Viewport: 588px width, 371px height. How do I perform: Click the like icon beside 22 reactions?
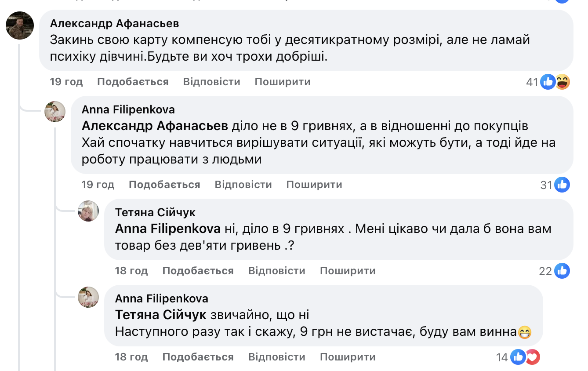[562, 271]
